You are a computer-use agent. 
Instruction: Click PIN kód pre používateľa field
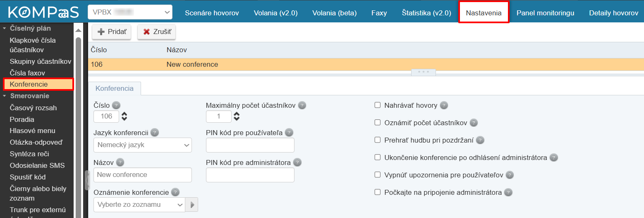click(x=250, y=145)
